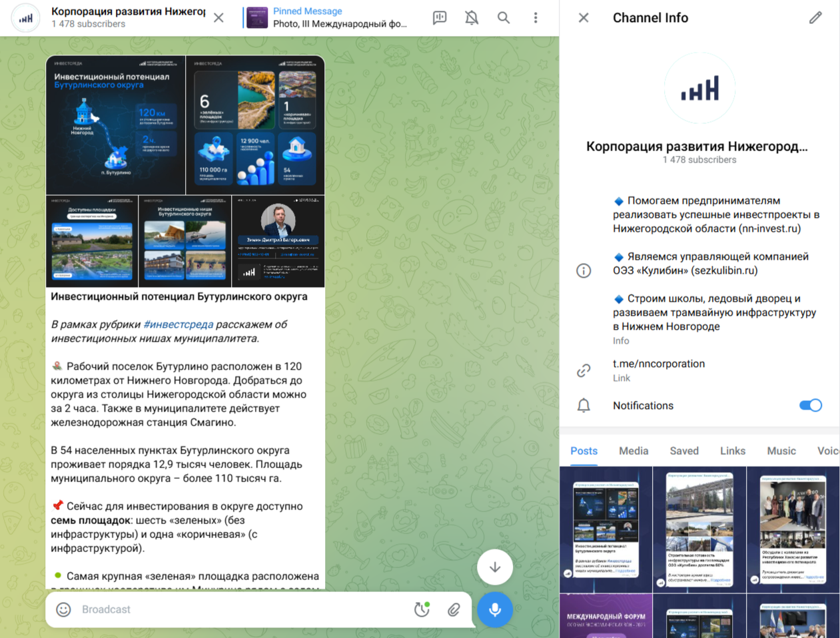Close the Channel Info panel
This screenshot has height=638, width=840.
(584, 18)
